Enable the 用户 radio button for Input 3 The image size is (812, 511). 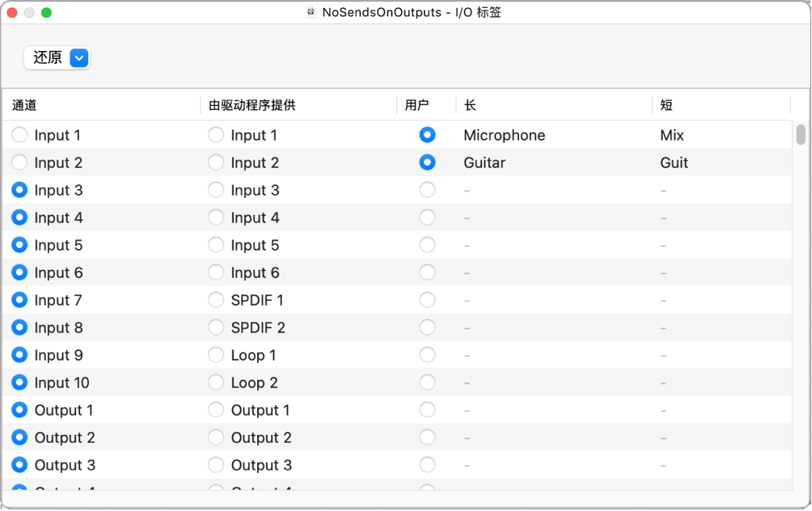click(427, 190)
